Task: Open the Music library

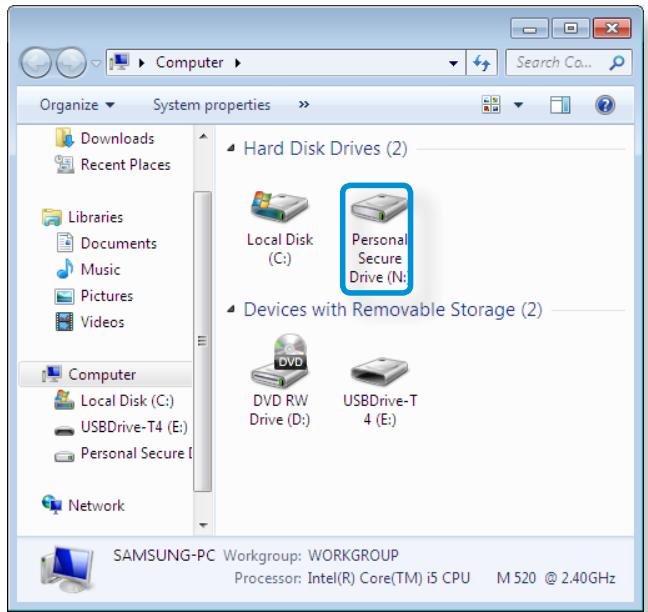Action: [x=100, y=269]
